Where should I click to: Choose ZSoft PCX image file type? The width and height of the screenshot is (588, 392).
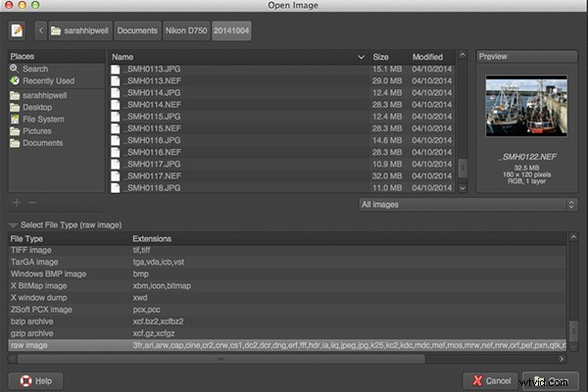coord(287,310)
